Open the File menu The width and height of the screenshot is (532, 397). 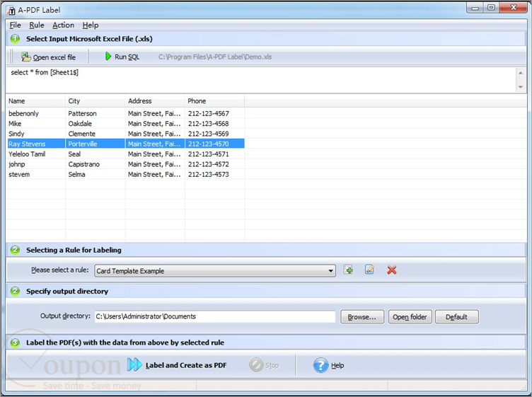(15, 25)
